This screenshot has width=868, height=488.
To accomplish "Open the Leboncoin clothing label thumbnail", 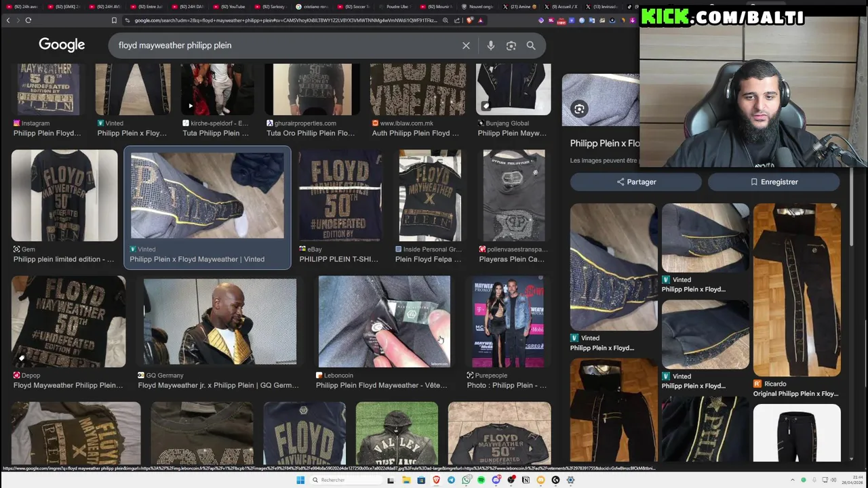I will 384,321.
